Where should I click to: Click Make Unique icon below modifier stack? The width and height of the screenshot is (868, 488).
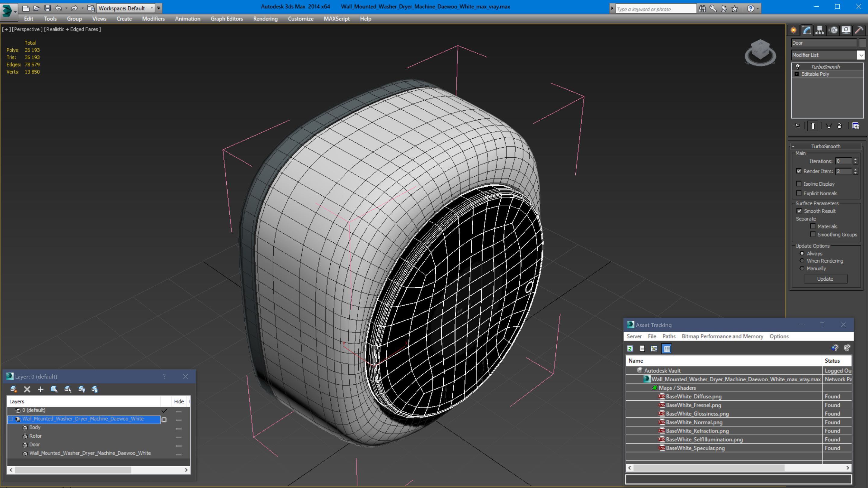829,126
